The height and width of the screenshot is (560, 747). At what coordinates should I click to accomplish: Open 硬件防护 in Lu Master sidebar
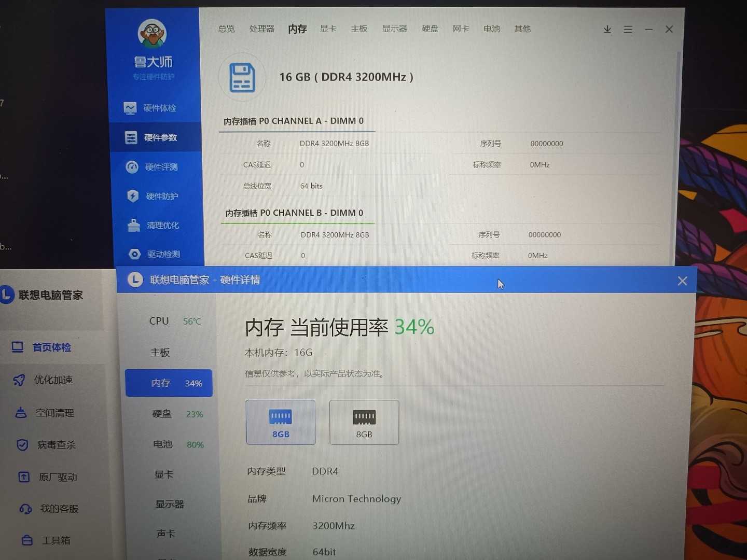click(x=153, y=196)
